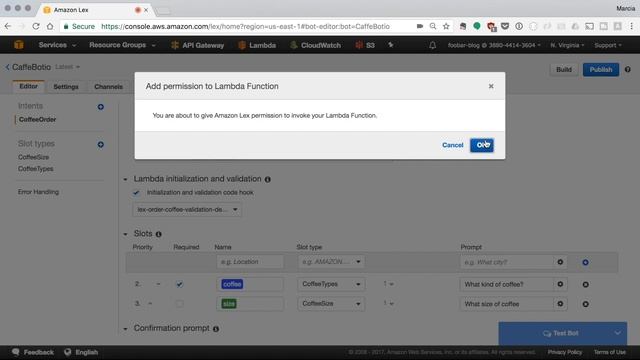Image resolution: width=640 pixels, height=360 pixels.
Task: Open Latest version dropdown
Action: 67,67
